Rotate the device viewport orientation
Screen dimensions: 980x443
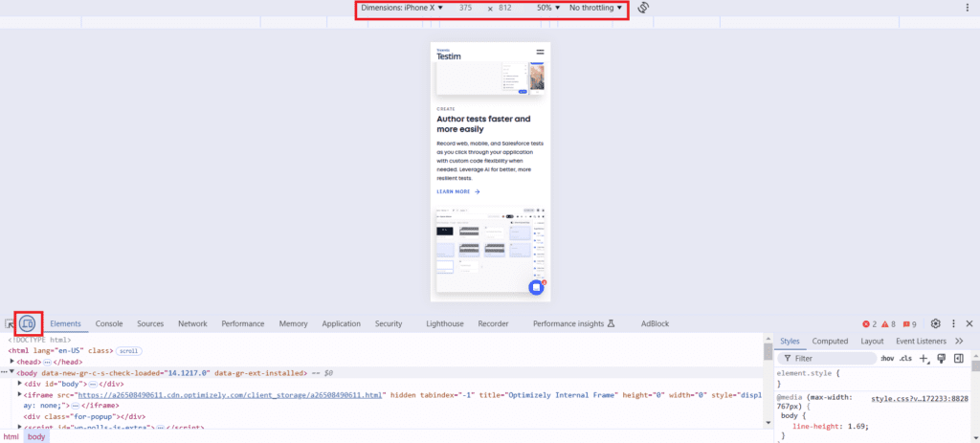pos(644,8)
